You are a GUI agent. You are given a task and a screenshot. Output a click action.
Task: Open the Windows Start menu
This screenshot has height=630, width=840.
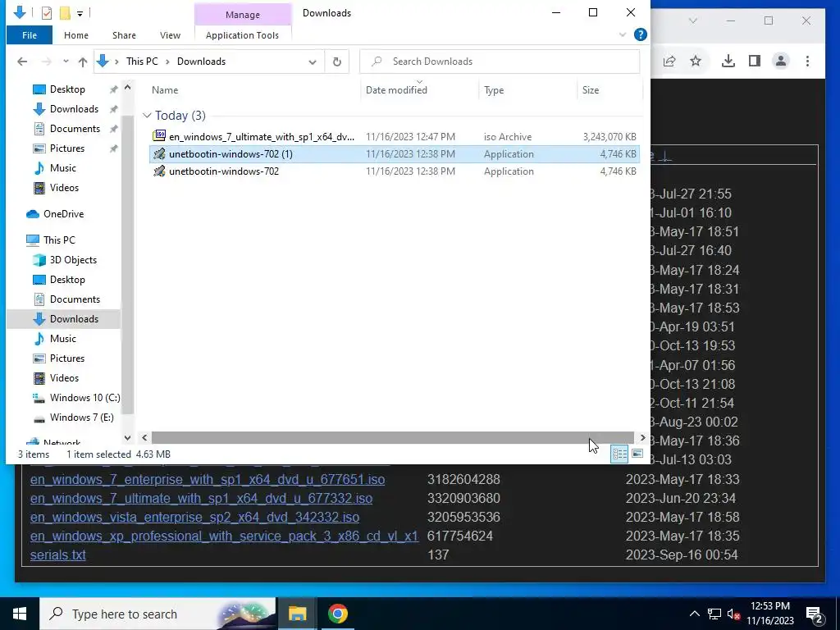20,614
